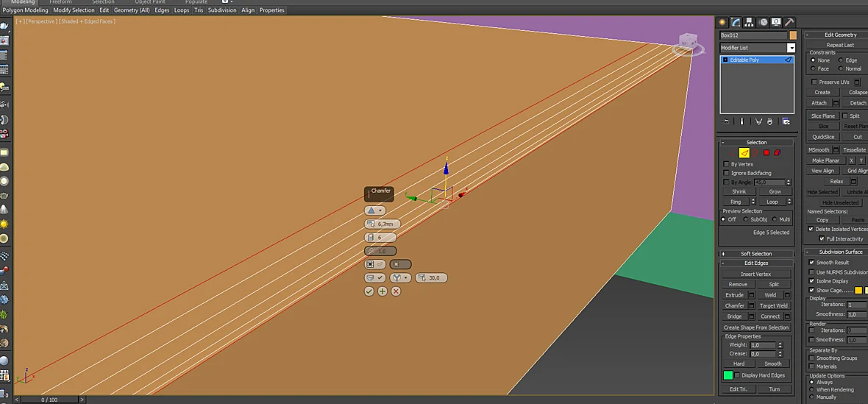Viewport: 868px width, 404px height.
Task: Enable By Angle checkbox
Action: (x=726, y=182)
